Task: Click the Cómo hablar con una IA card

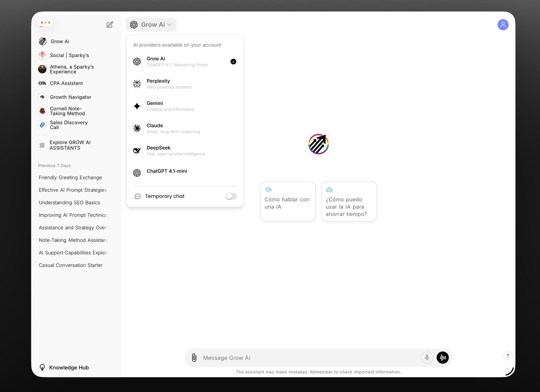Action: point(288,201)
